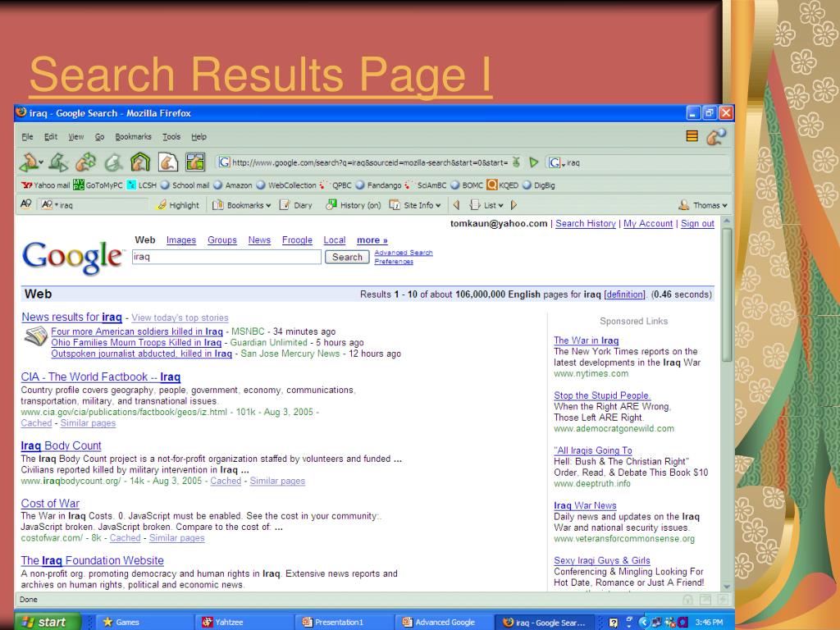
Task: Open the GoToMyPC bookmark
Action: (x=98, y=185)
